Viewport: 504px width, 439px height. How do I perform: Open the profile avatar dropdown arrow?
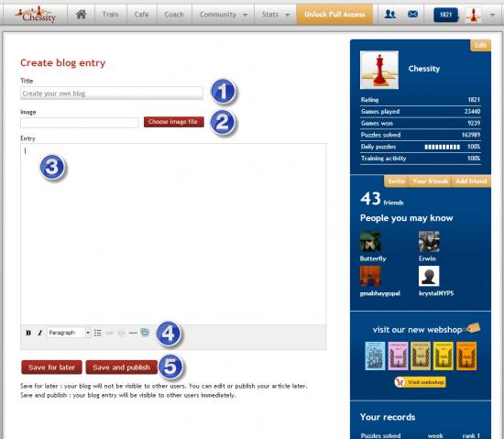tap(492, 15)
